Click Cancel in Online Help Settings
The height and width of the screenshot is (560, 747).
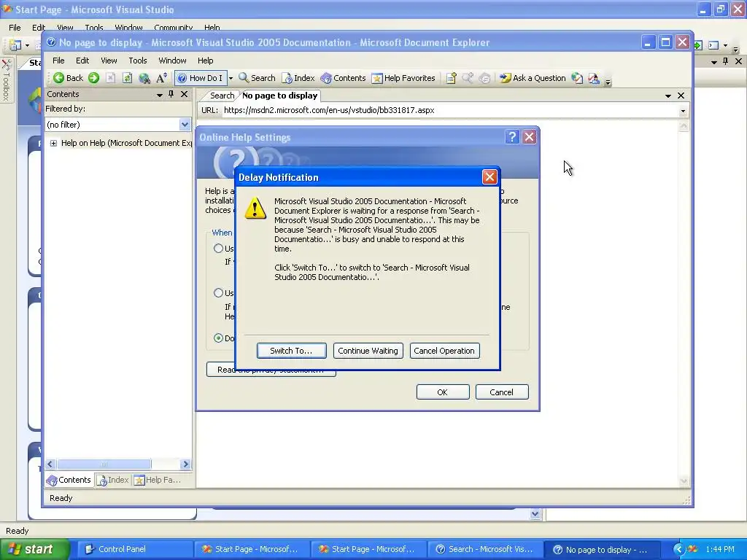pyautogui.click(x=502, y=392)
